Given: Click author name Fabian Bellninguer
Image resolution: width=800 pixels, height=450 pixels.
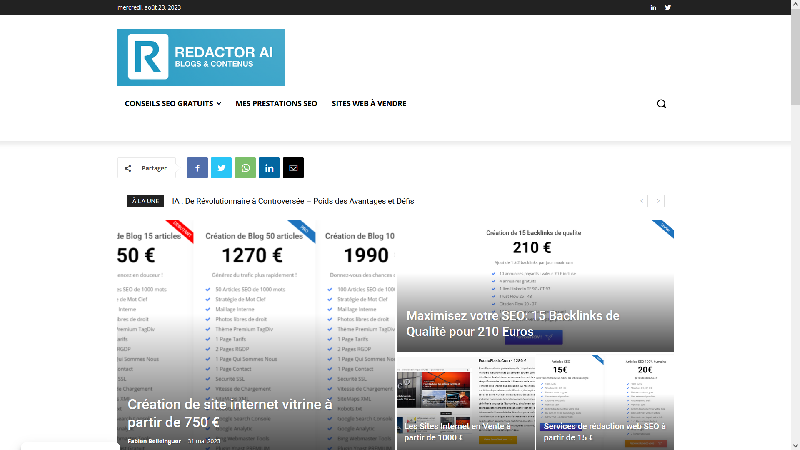Looking at the screenshot, I should tap(154, 441).
